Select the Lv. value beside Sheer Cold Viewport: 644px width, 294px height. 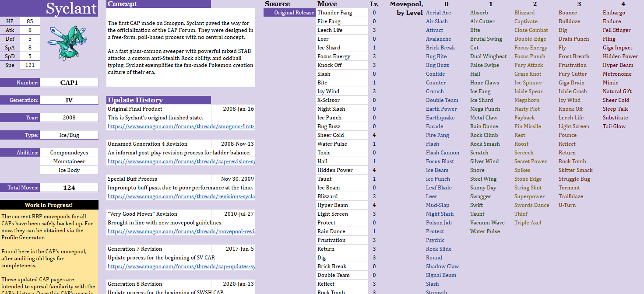click(x=374, y=135)
